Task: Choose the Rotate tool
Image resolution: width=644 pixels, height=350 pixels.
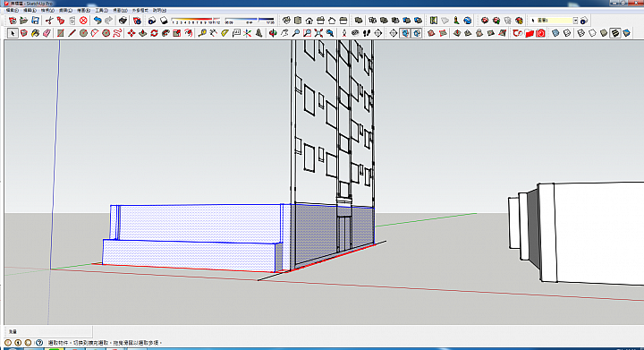Action: tap(155, 33)
